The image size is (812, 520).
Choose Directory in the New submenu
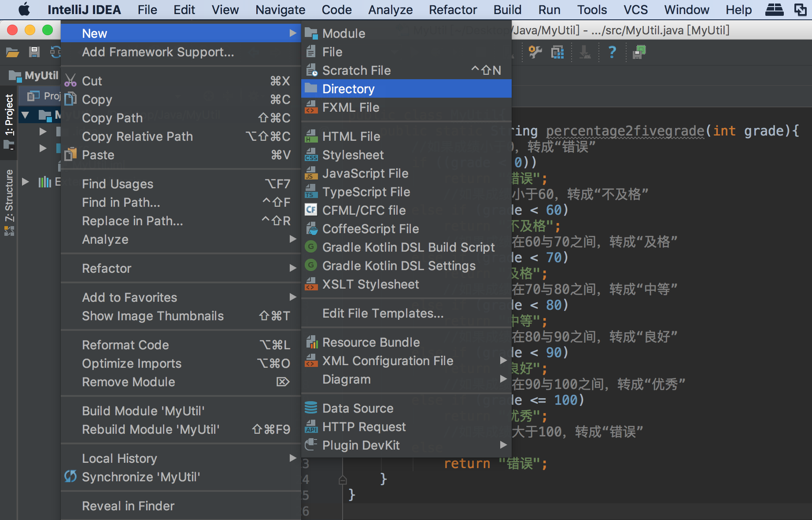click(406, 89)
